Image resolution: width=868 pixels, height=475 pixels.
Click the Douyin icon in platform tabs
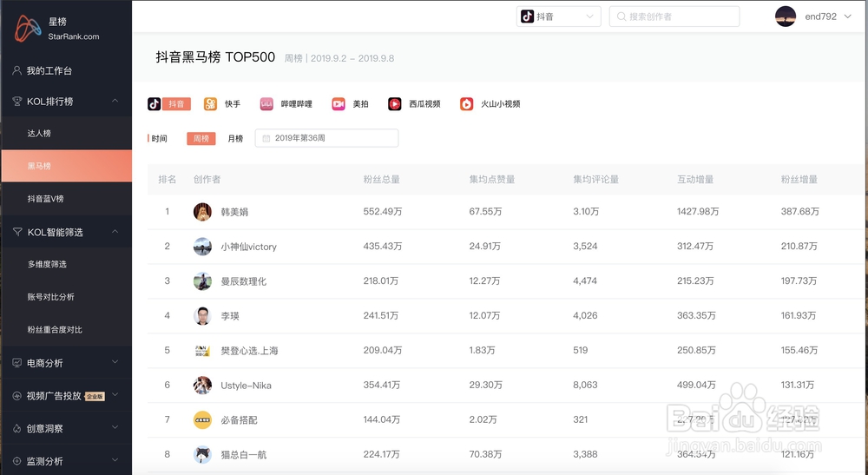pos(154,103)
